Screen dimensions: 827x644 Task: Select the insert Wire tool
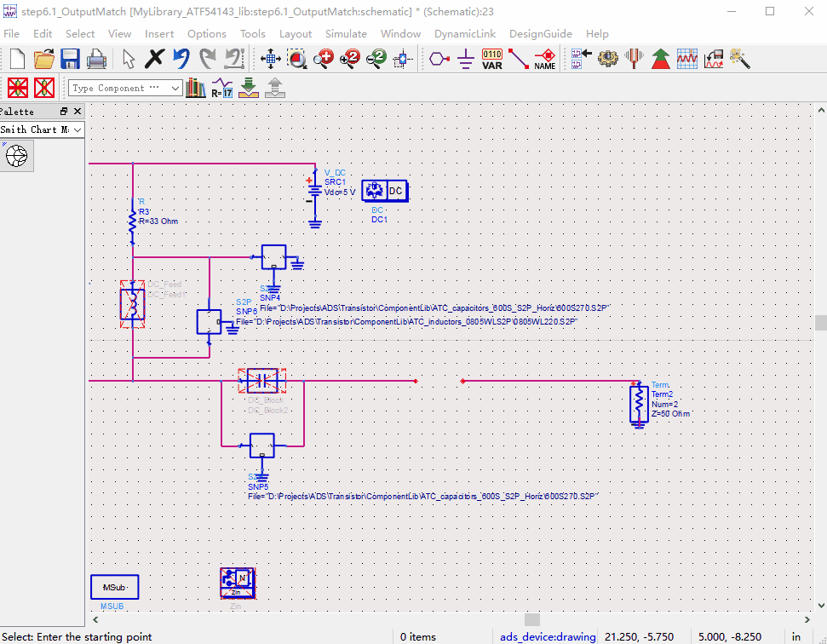517,58
